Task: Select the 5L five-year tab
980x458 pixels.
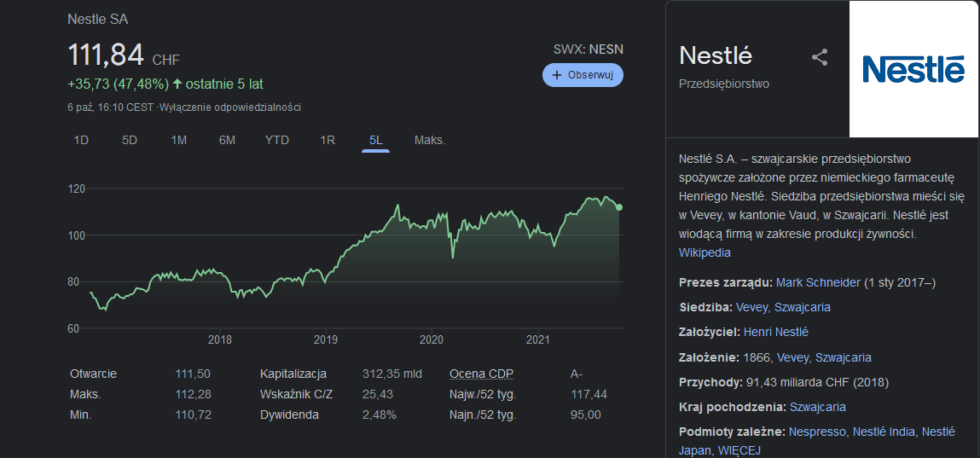Action: [375, 140]
